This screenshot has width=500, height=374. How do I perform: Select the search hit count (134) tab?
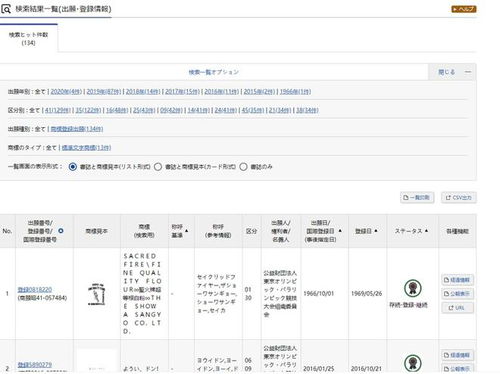[x=29, y=38]
